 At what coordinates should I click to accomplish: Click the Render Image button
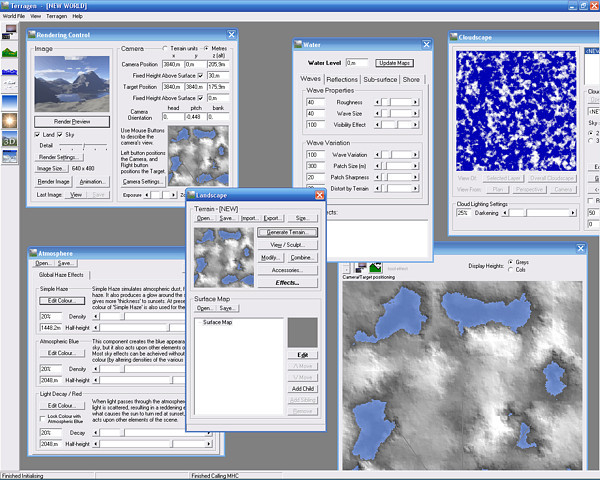point(54,181)
